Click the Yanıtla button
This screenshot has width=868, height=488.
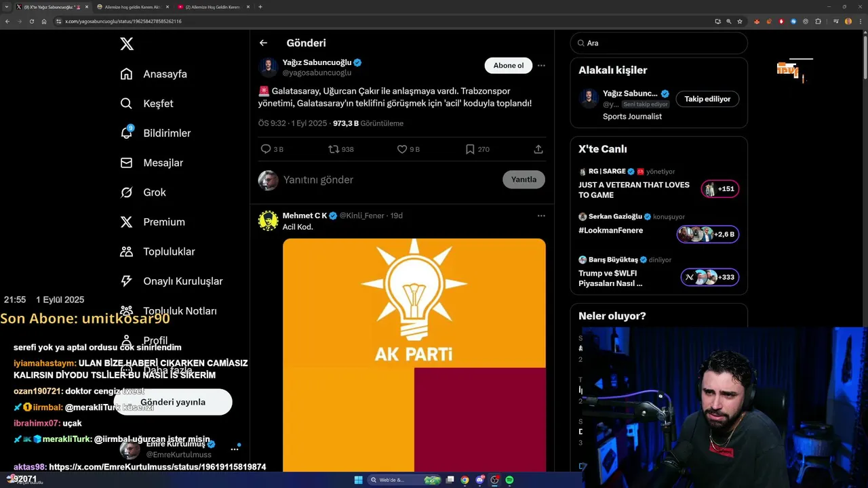tap(524, 180)
